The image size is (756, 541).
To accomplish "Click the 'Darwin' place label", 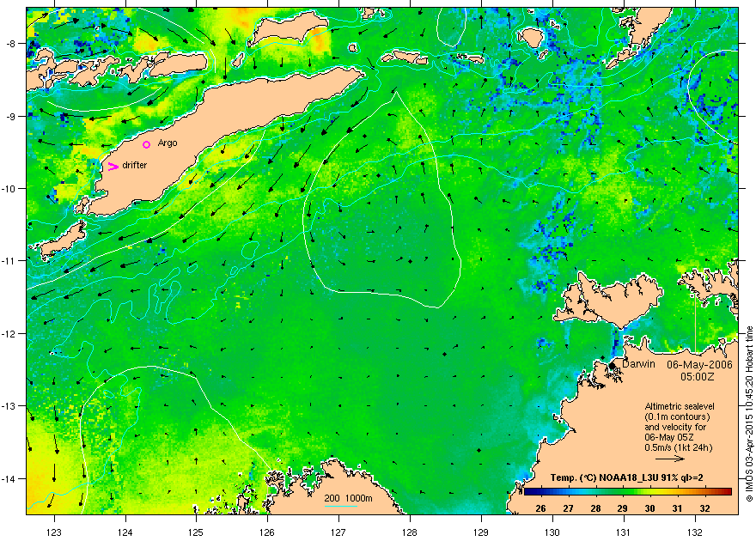I will click(638, 364).
